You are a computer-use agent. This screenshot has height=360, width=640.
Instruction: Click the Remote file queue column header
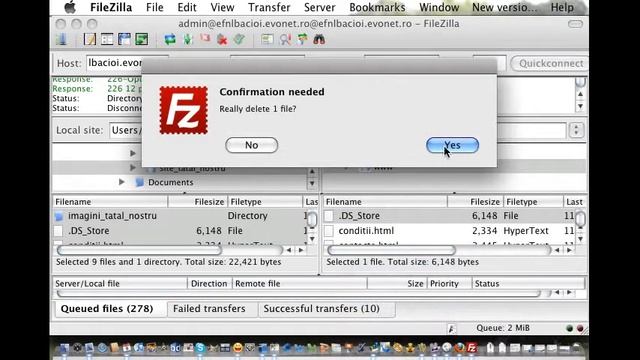click(300, 284)
